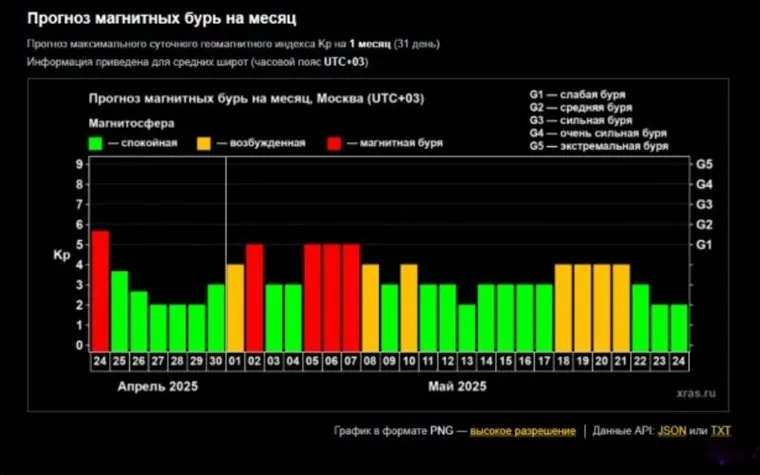Click the red bar for April 24

[x=100, y=289]
